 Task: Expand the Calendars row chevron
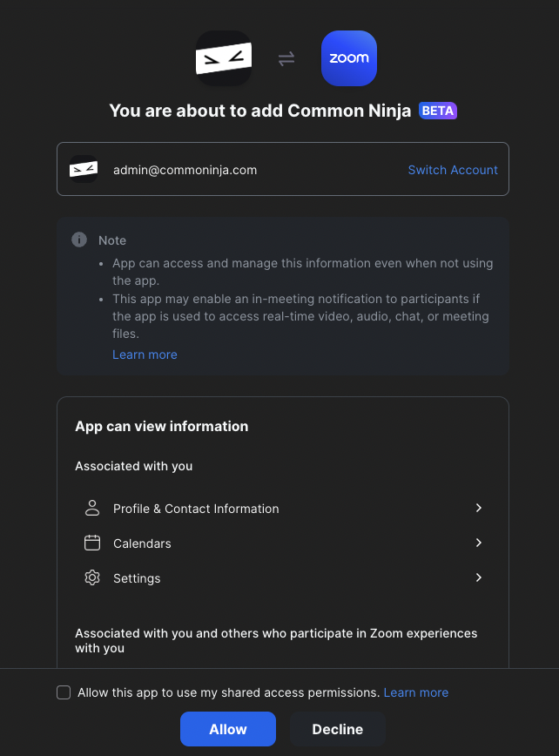point(478,543)
